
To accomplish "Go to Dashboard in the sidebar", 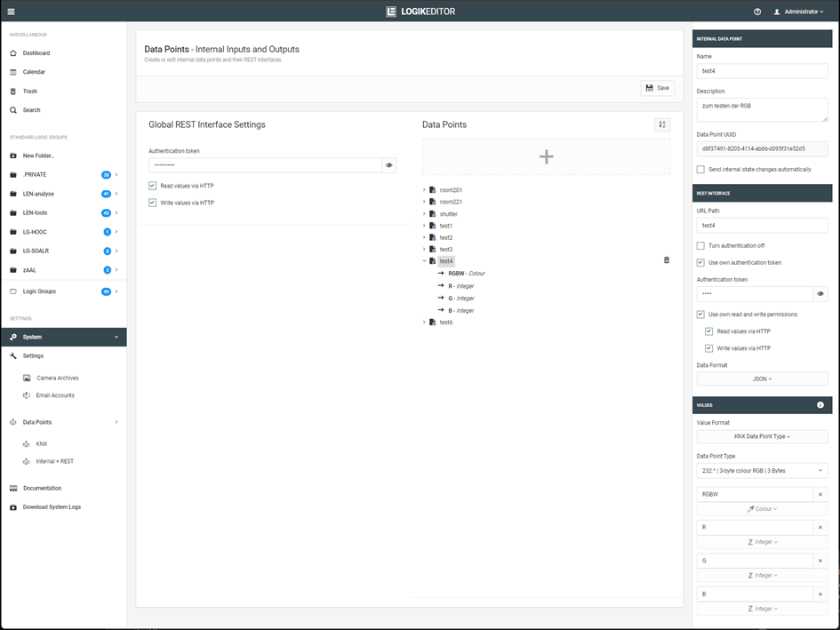I will point(36,53).
